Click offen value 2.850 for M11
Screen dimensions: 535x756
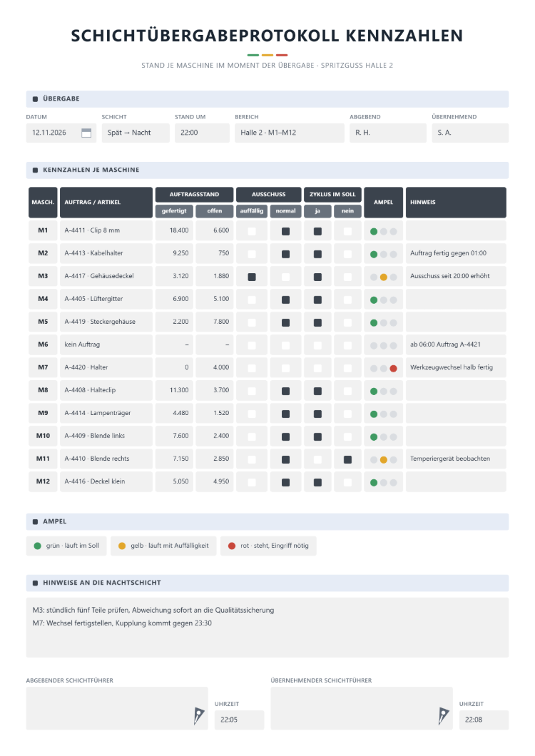coord(215,459)
